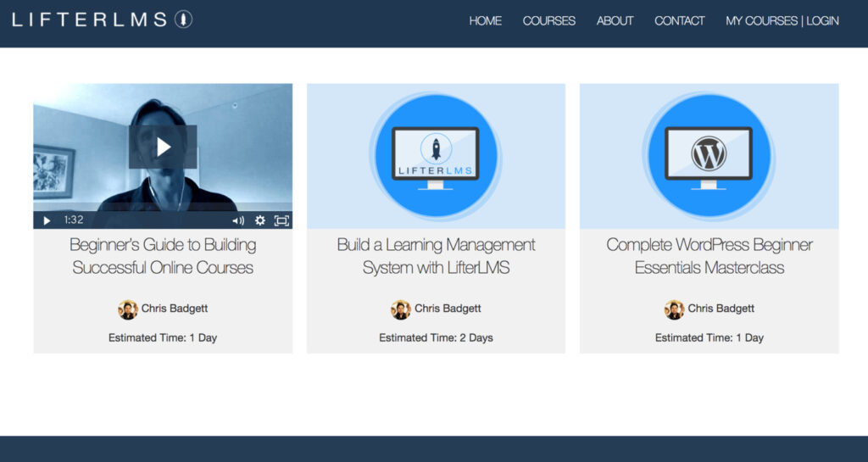Image resolution: width=868 pixels, height=462 pixels.
Task: Click Chris Badgett avatar under WordPress course
Action: click(x=674, y=309)
